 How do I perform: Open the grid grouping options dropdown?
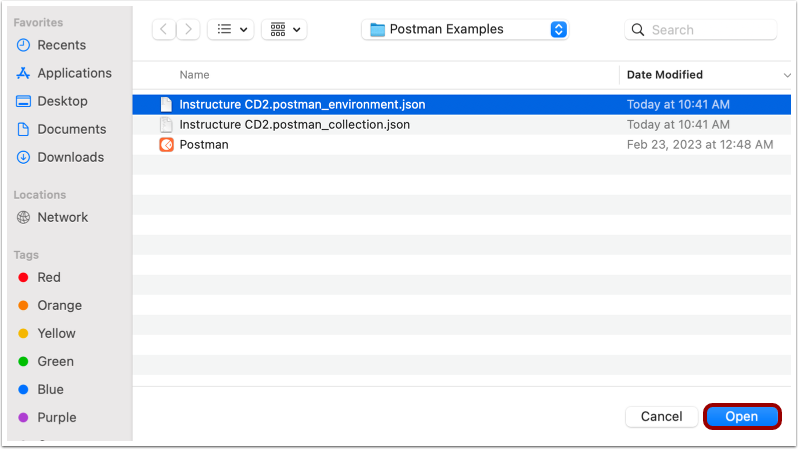284,30
